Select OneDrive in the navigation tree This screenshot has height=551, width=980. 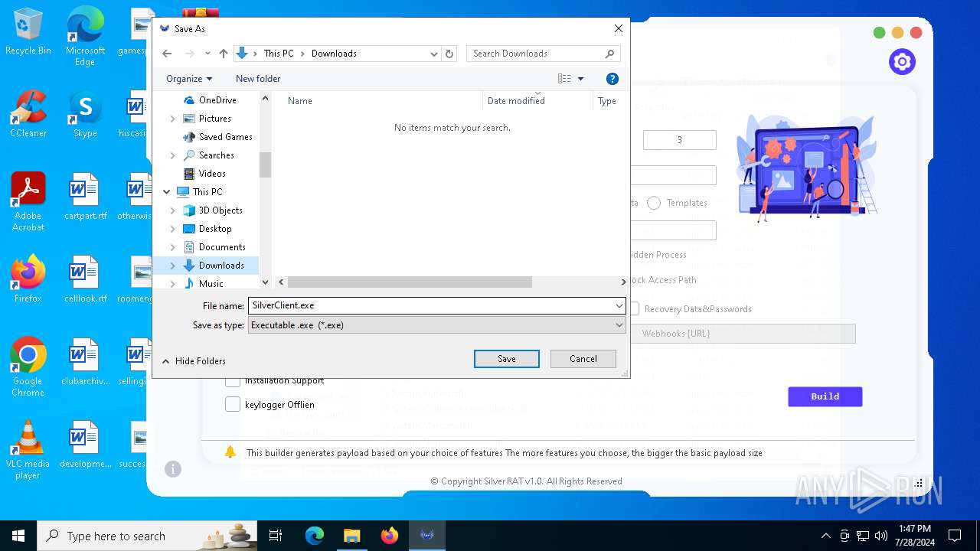coord(217,100)
